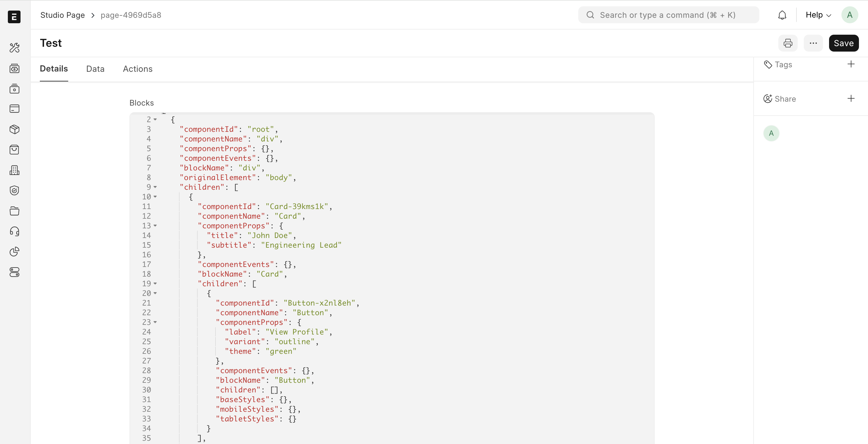This screenshot has height=444, width=868.
Task: Collapse the children array fold at line 9
Action: pos(155,187)
